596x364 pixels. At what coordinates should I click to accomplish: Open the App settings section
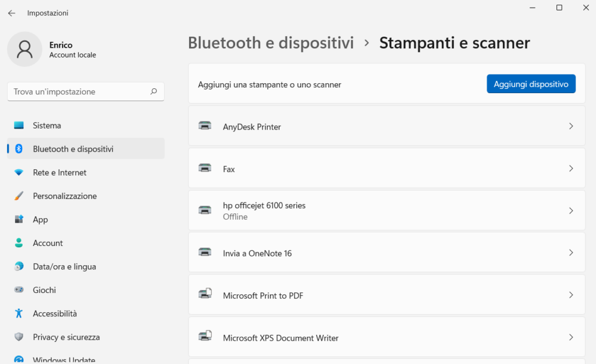86,219
